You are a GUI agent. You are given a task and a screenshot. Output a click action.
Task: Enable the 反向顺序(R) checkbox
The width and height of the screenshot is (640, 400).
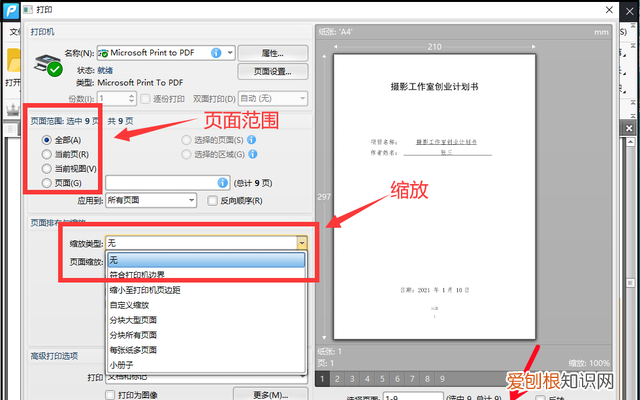tap(212, 200)
